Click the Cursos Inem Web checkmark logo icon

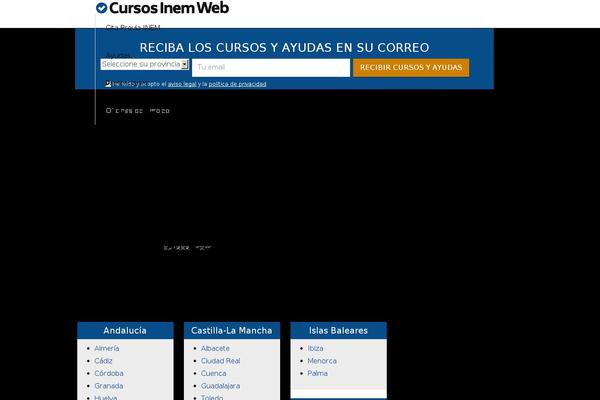point(101,8)
